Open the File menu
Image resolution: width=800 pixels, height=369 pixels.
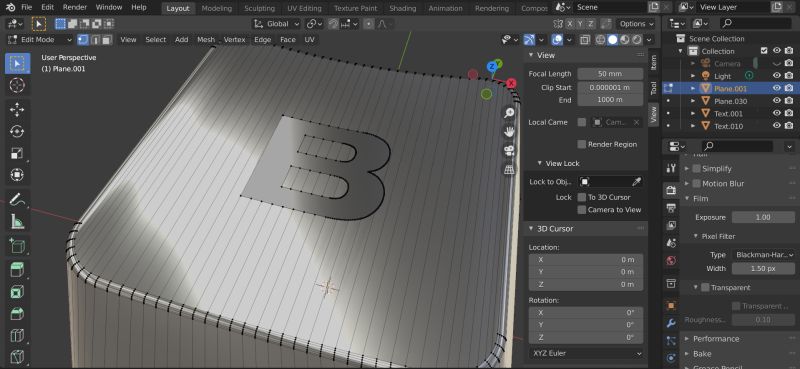(27, 8)
